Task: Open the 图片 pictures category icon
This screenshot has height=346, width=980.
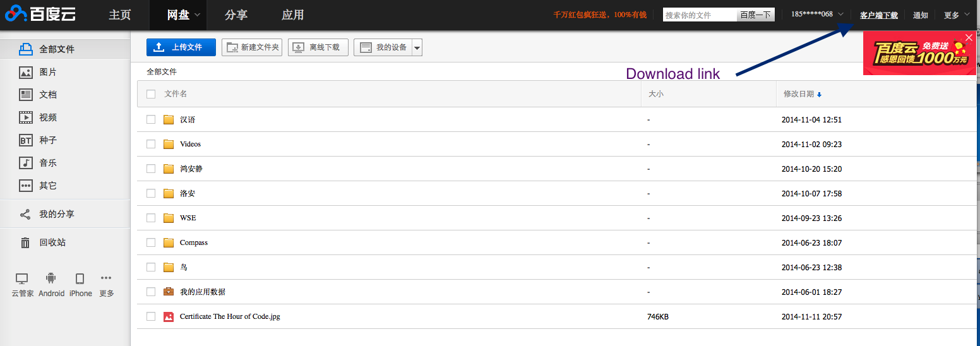Action: (26, 72)
